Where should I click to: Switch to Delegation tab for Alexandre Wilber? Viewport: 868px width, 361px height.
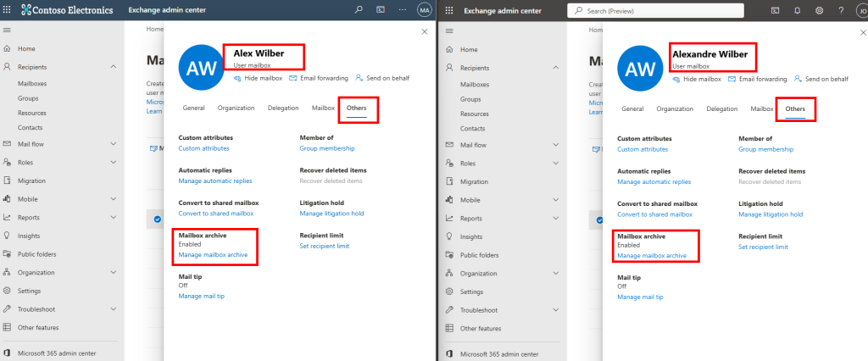pyautogui.click(x=722, y=109)
